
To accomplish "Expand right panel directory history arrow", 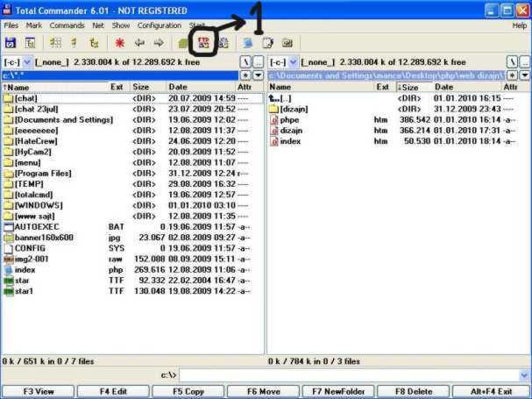I will [525, 75].
